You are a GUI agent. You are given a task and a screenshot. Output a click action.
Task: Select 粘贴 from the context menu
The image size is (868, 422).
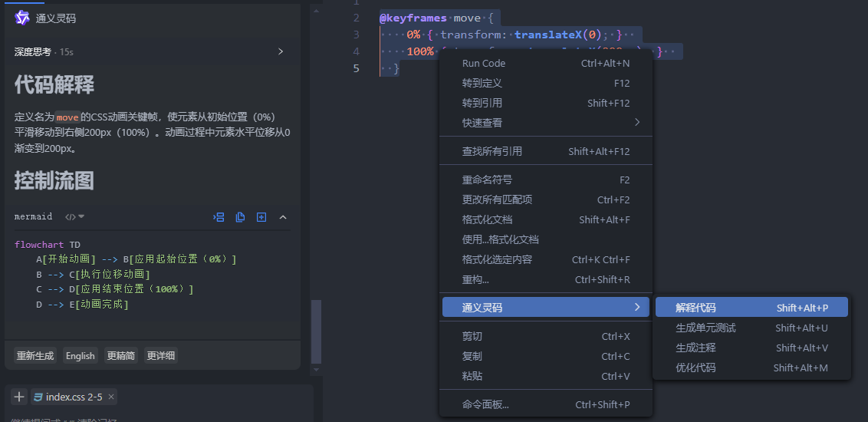click(546, 376)
